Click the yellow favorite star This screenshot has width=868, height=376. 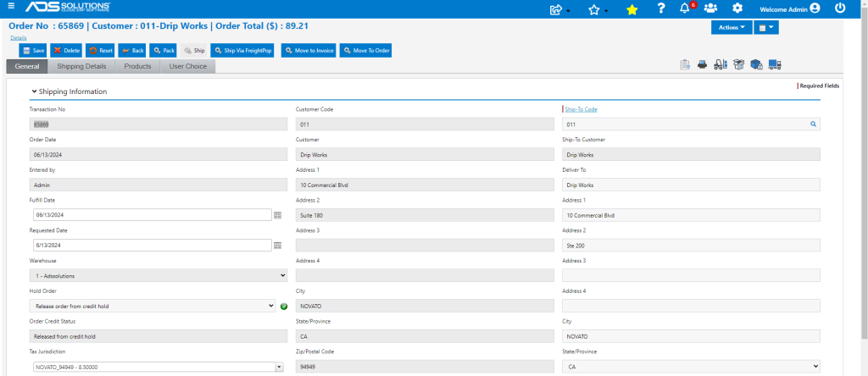click(632, 9)
